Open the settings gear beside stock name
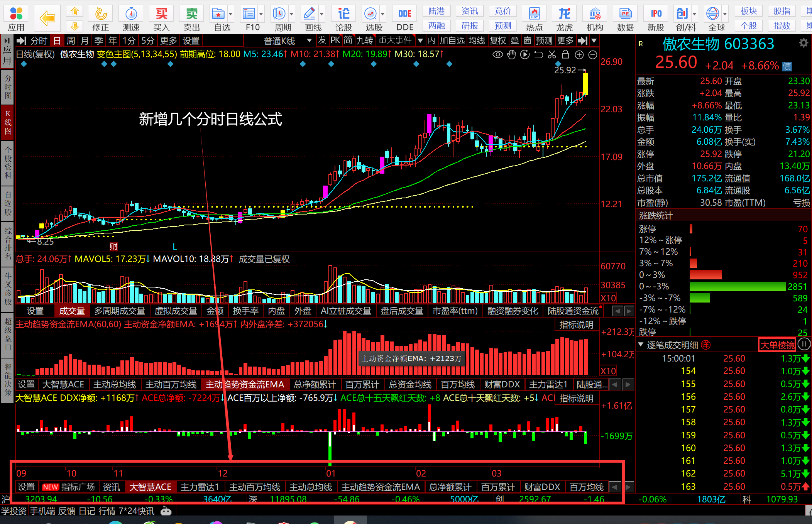The width and height of the screenshot is (812, 524). 804,43
